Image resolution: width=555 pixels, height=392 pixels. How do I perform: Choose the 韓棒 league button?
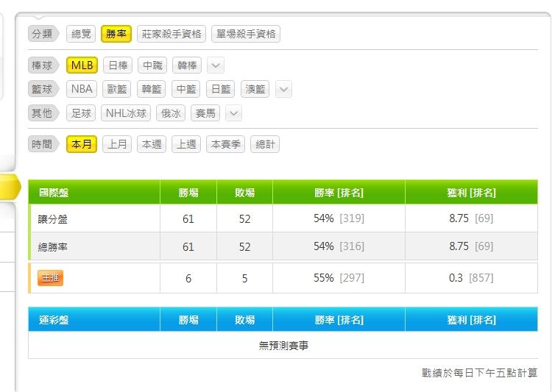[x=187, y=65]
